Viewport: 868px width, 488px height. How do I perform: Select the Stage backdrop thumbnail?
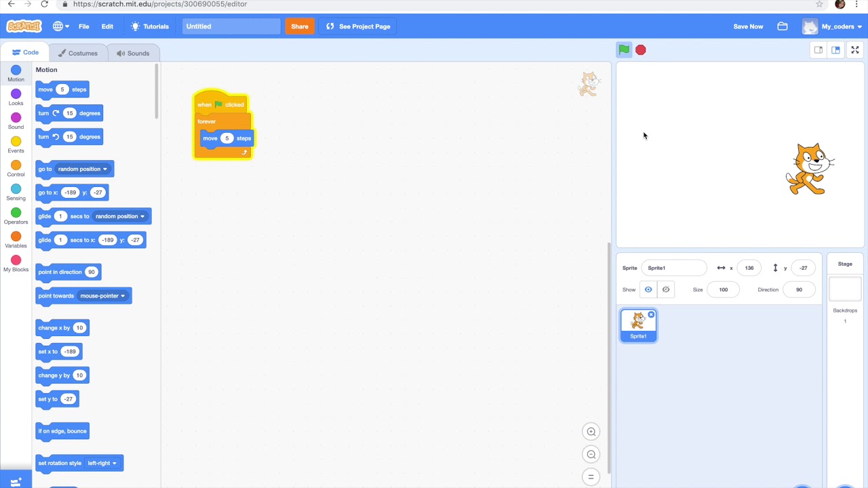pos(845,289)
